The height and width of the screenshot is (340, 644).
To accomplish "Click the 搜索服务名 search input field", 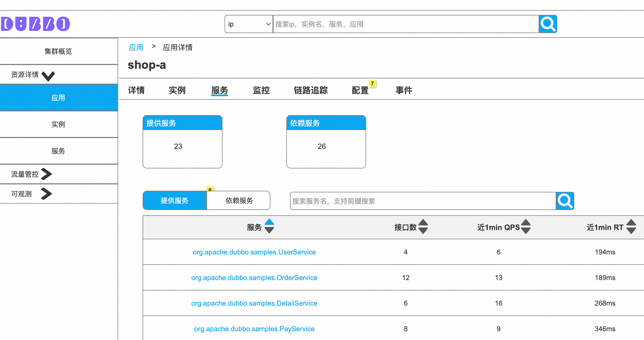I will pyautogui.click(x=423, y=201).
